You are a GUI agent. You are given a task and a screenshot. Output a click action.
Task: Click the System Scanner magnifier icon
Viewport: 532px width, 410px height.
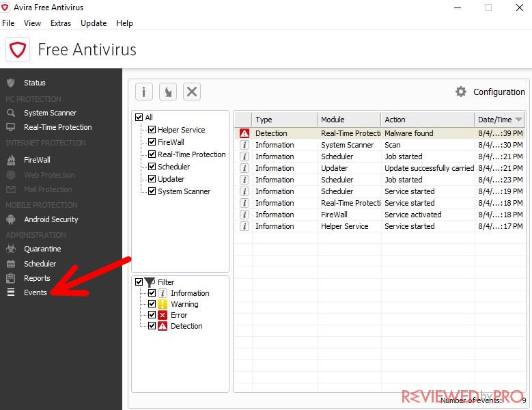[11, 113]
